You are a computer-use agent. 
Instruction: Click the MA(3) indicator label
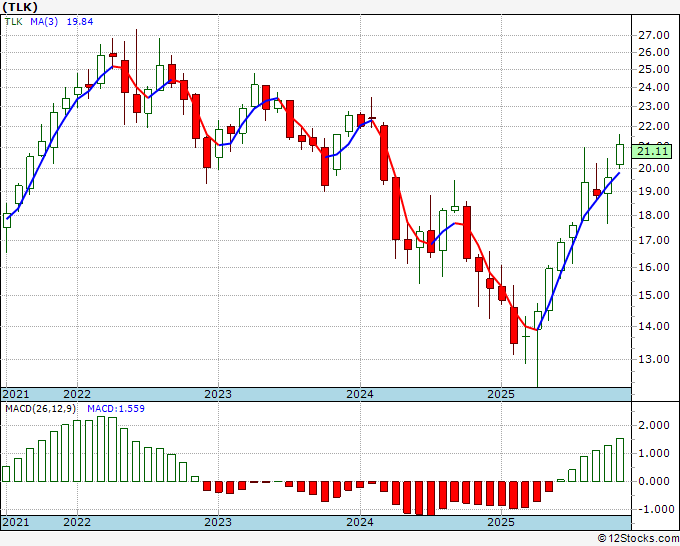click(x=44, y=22)
